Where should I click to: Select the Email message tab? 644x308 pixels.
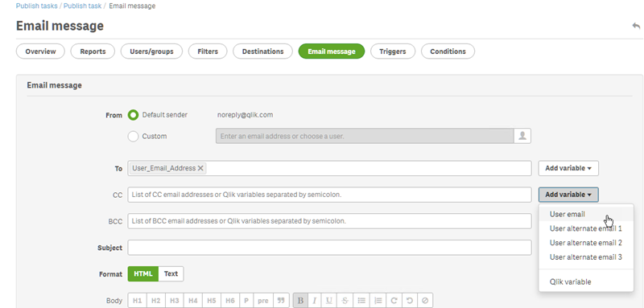(332, 51)
